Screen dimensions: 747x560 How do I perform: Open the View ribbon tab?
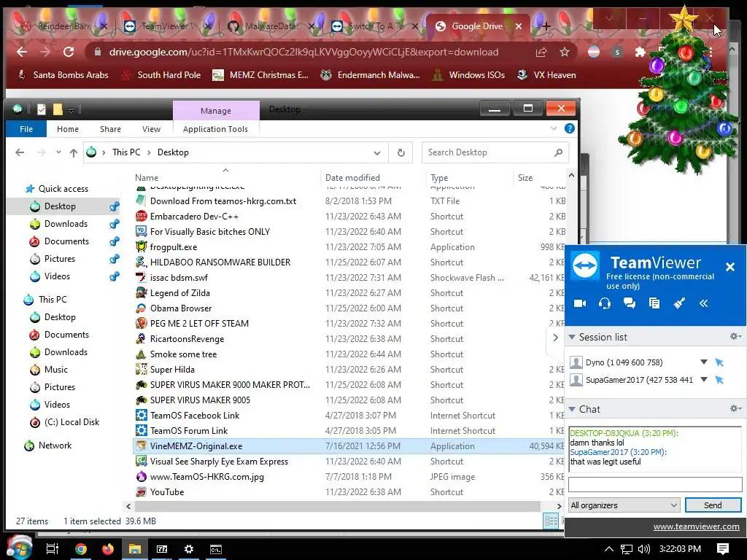click(x=151, y=129)
